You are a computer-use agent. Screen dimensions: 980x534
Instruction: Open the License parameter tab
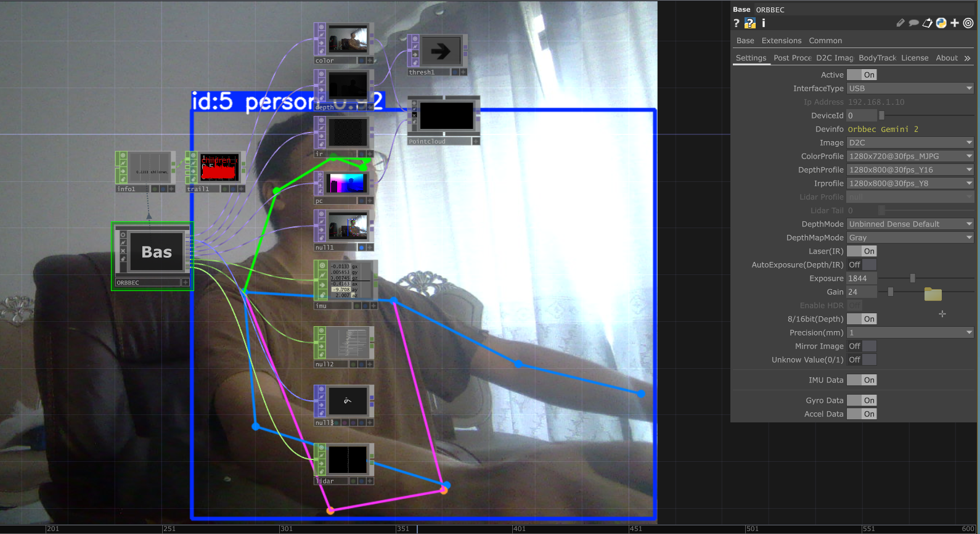915,58
